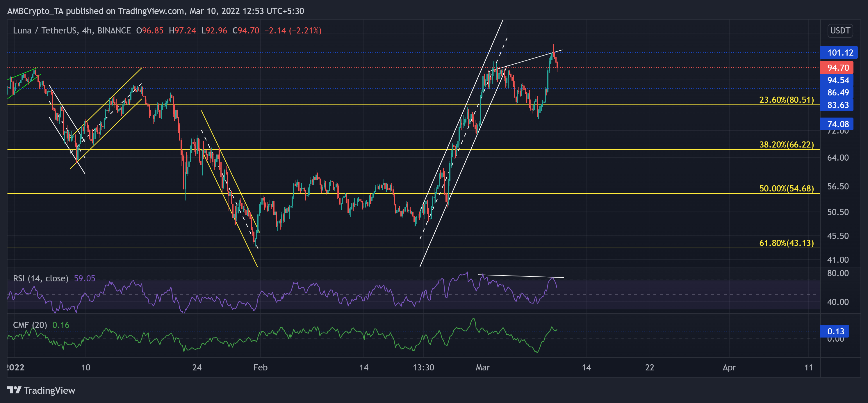Click the USDT currency button

840,31
